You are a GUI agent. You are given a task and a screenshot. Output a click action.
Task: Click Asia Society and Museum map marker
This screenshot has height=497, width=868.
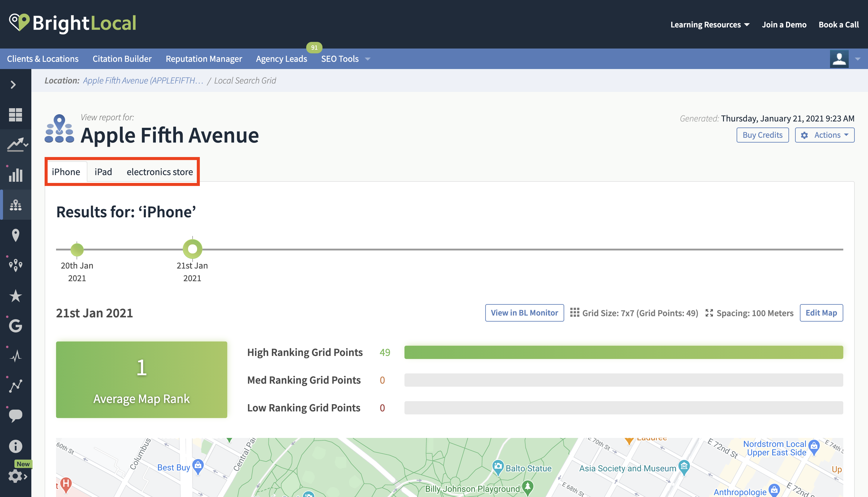pos(684,467)
